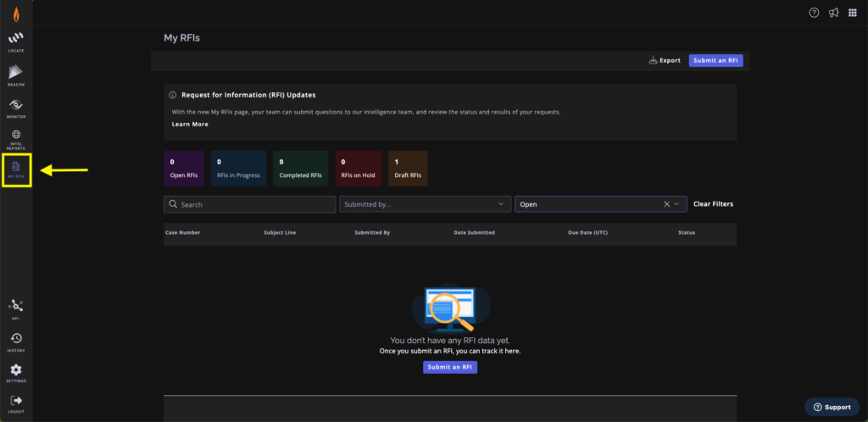868x422 pixels.
Task: Click Submit an RFI under empty state
Action: 450,367
